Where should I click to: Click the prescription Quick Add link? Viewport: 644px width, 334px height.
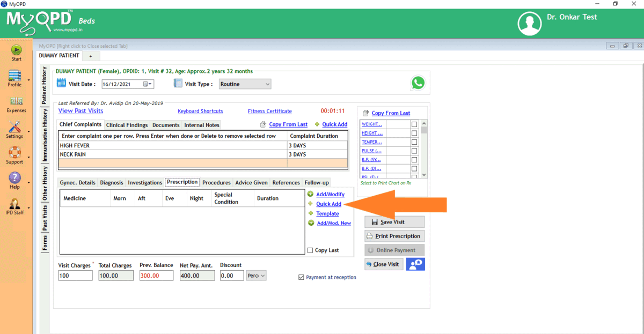(328, 204)
